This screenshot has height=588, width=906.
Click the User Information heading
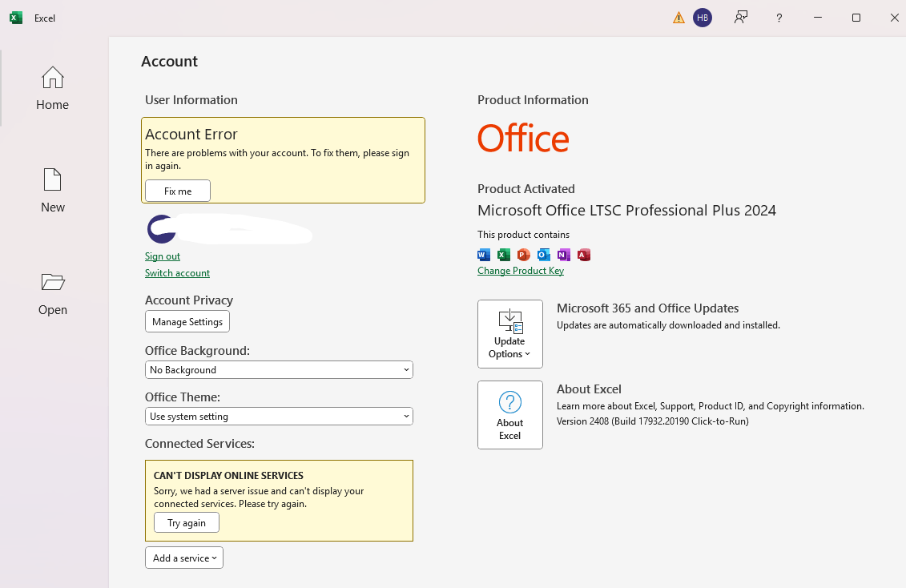[x=191, y=100]
